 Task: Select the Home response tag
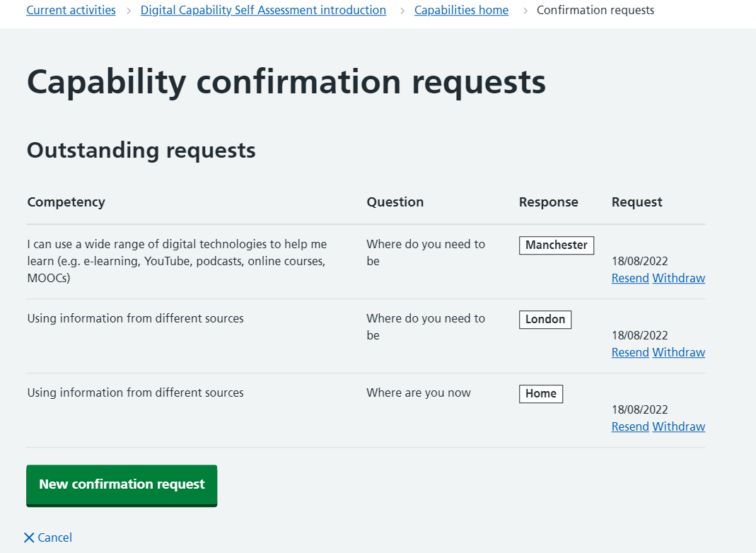tap(540, 393)
